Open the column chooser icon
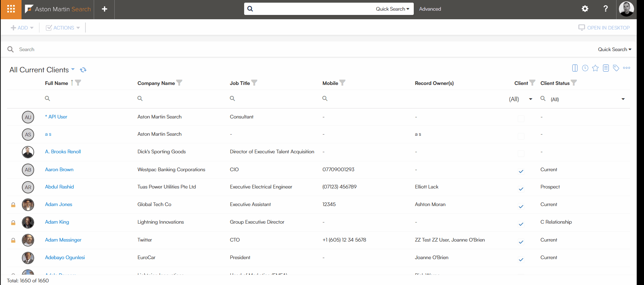The image size is (644, 285). (x=575, y=68)
